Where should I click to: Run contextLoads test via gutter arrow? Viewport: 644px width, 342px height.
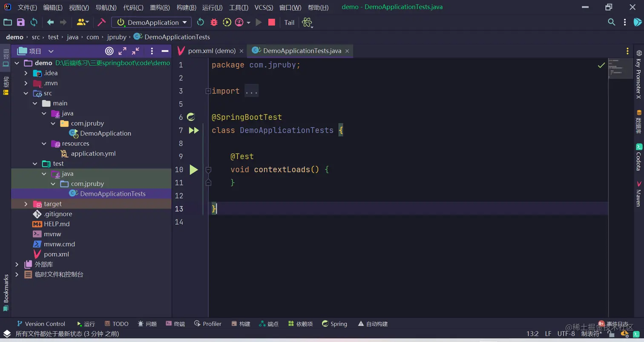[194, 170]
